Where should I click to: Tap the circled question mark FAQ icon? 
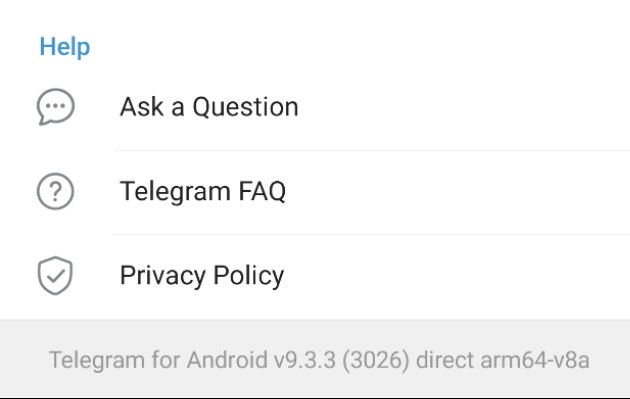click(x=55, y=191)
